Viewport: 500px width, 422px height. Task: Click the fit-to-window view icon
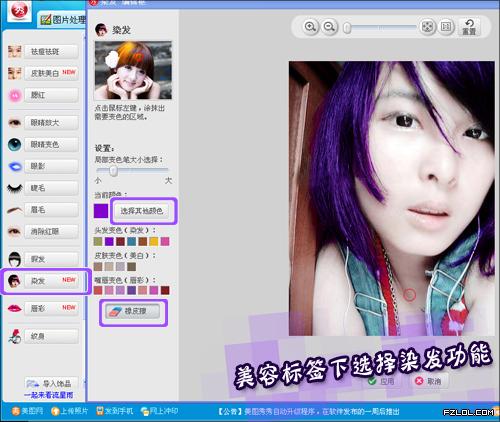pyautogui.click(x=427, y=27)
